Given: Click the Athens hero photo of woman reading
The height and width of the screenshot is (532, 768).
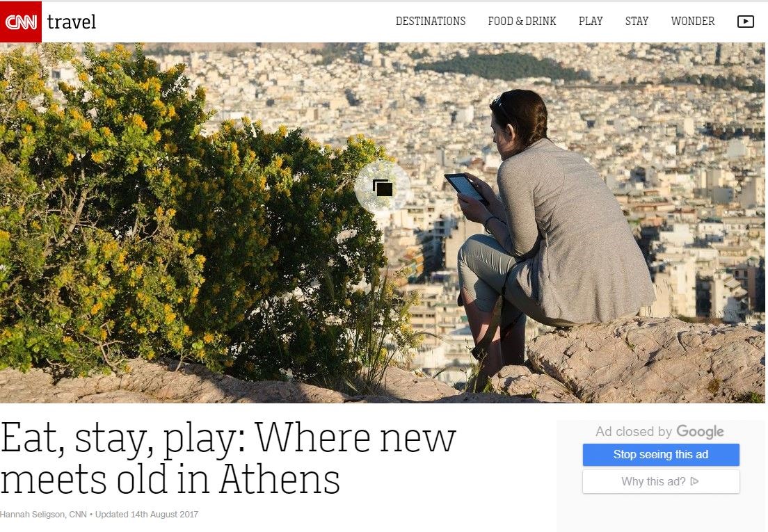Looking at the screenshot, I should pyautogui.click(x=383, y=223).
